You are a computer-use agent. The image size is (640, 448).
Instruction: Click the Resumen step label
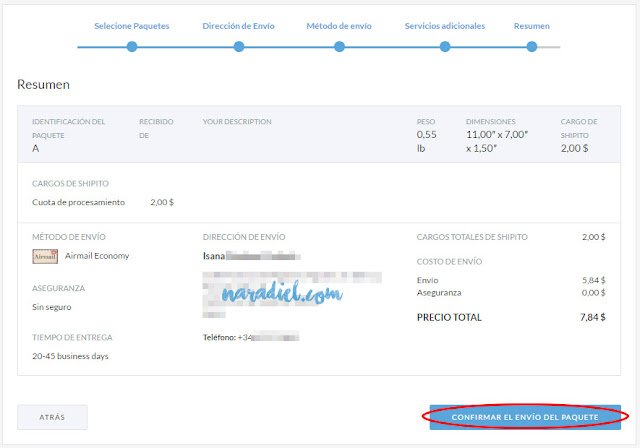531,26
